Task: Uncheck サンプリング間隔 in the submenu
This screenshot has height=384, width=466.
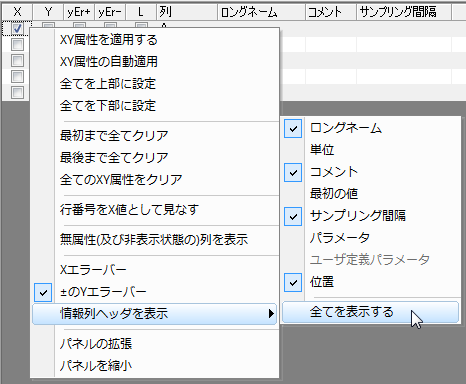Action: [x=371, y=216]
